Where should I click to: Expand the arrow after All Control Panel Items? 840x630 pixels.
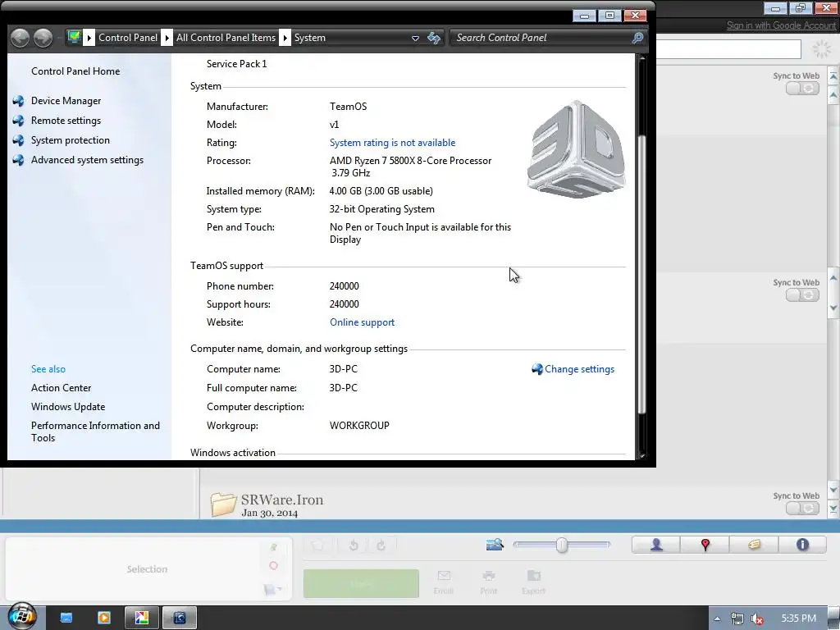285,38
